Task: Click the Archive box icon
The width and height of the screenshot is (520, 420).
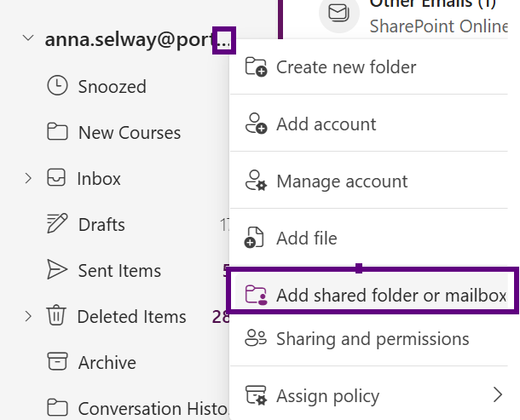Action: (57, 362)
